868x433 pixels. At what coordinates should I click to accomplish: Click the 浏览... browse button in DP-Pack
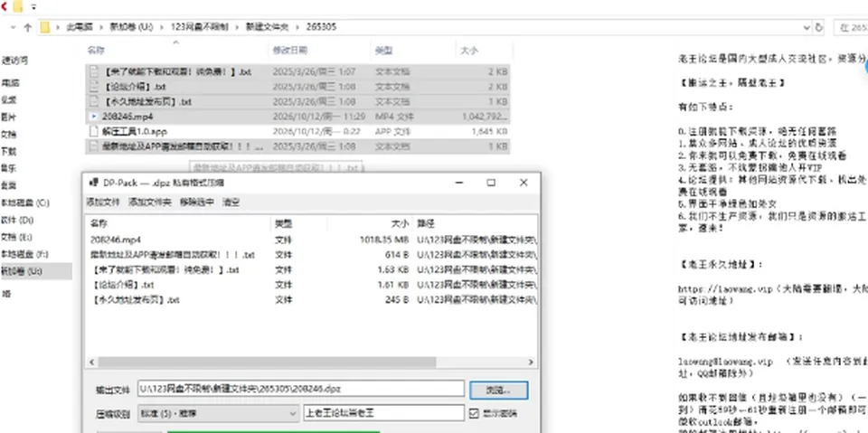[498, 390]
